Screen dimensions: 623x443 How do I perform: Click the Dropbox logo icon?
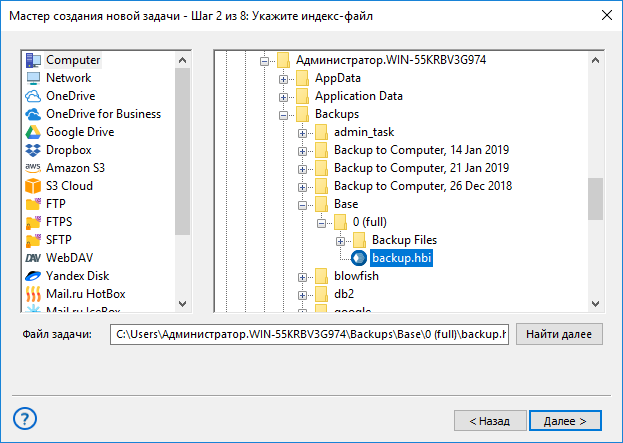33,150
